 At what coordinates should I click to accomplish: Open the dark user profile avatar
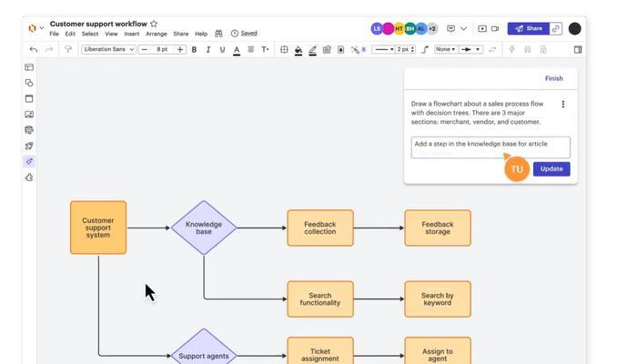coord(574,28)
